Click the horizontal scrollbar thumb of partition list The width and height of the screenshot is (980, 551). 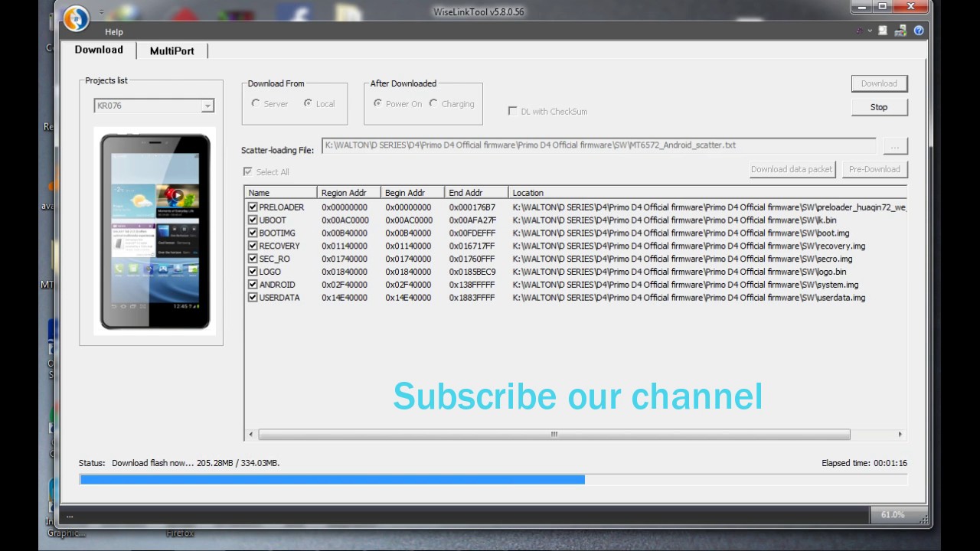pyautogui.click(x=554, y=435)
